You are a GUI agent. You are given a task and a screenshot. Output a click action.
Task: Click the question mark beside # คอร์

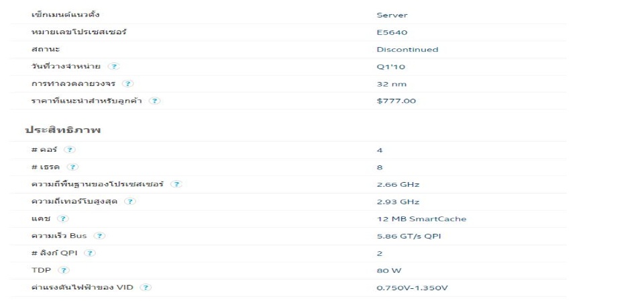[x=70, y=150]
